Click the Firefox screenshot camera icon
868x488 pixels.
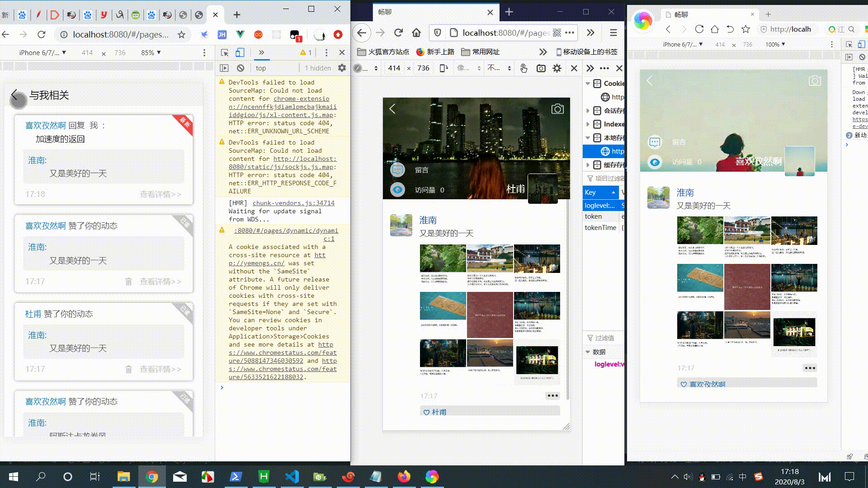pos(541,68)
